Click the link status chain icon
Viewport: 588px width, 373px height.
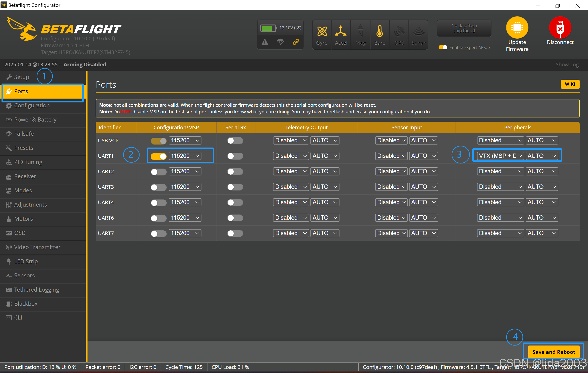tap(296, 42)
